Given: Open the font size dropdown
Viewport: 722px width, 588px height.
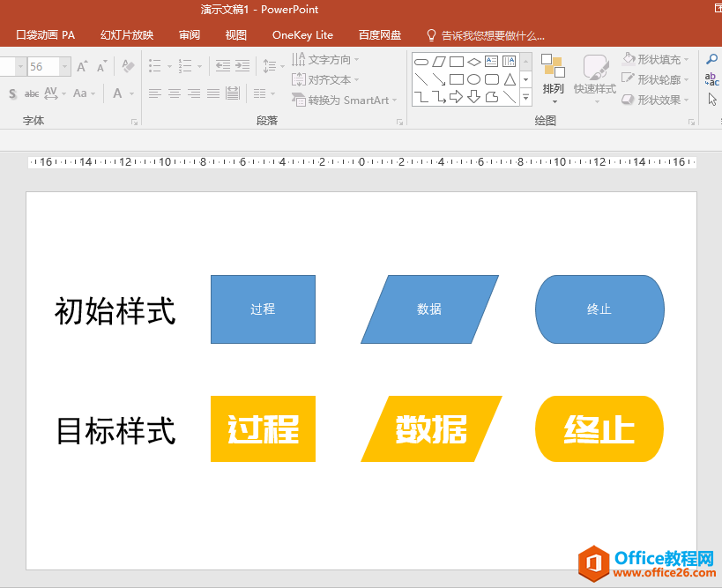Looking at the screenshot, I should point(65,67).
